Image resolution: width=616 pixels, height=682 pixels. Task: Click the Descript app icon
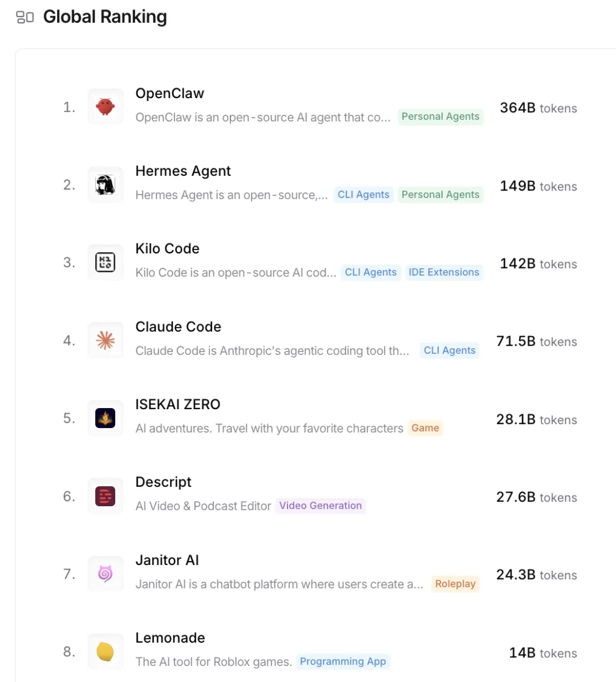(x=106, y=496)
